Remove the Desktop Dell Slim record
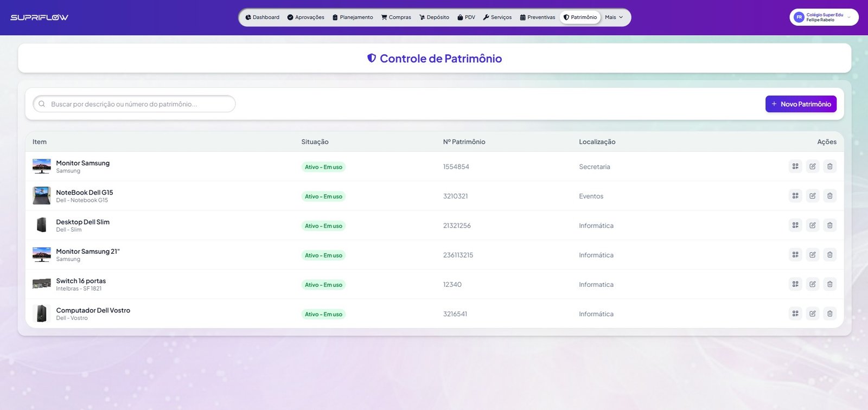The image size is (868, 410). (x=829, y=225)
